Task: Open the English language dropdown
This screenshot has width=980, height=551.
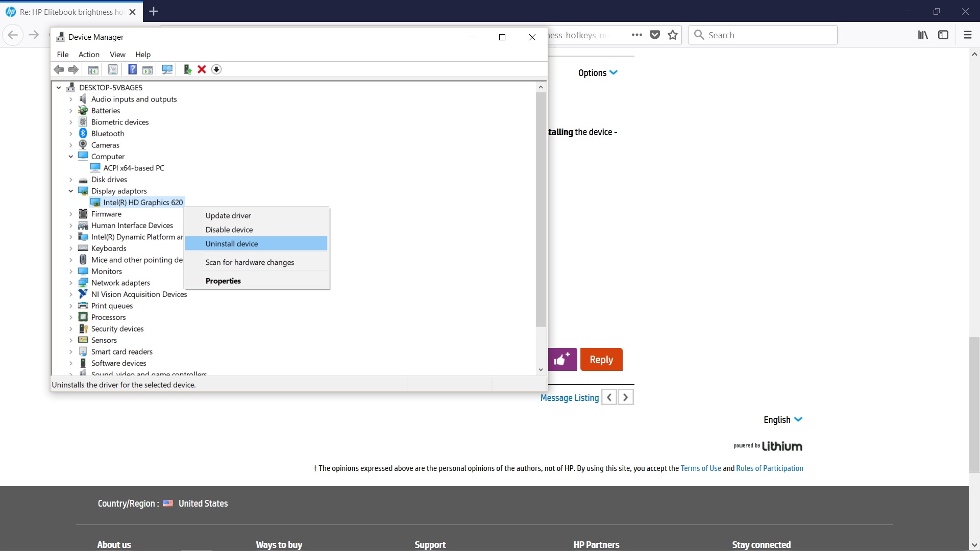Action: point(783,420)
